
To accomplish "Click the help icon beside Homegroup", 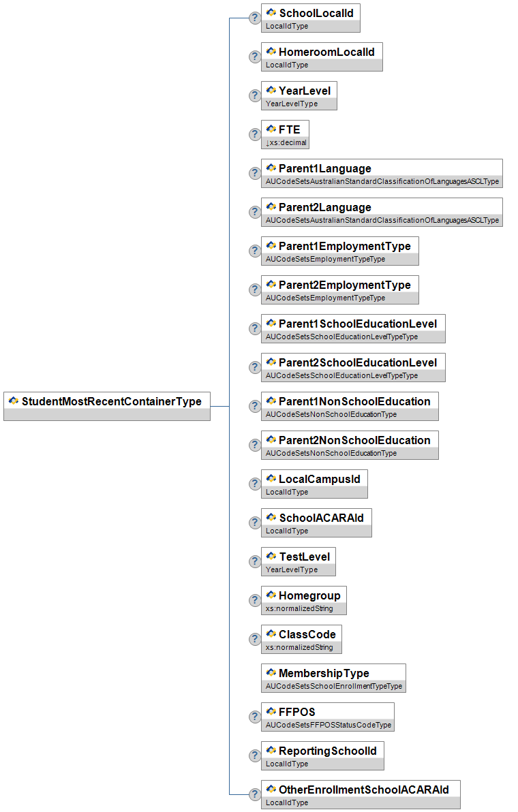I will point(254,601).
